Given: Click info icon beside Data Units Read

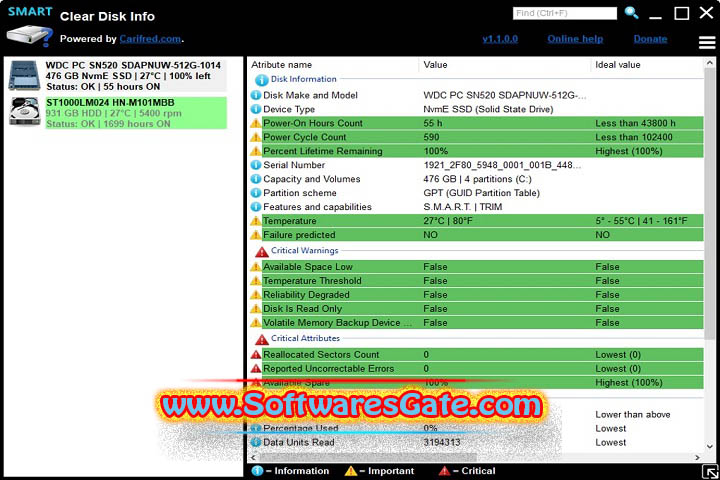Looking at the screenshot, I should pyautogui.click(x=256, y=443).
